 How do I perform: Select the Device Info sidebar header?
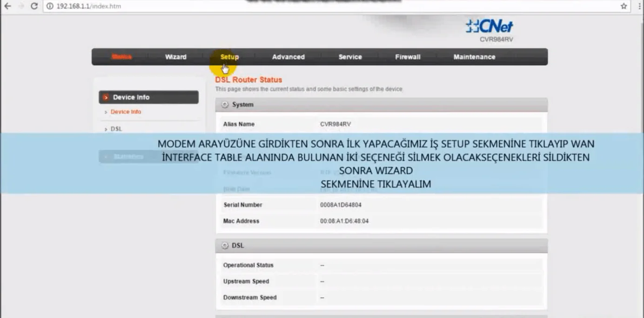pyautogui.click(x=148, y=97)
